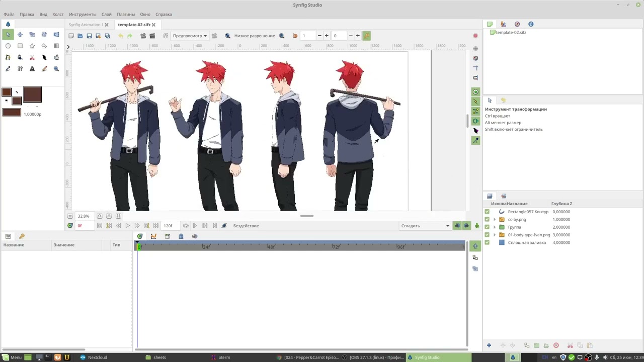644x362 pixels.
Task: Select the Width tool
Action: [44, 57]
